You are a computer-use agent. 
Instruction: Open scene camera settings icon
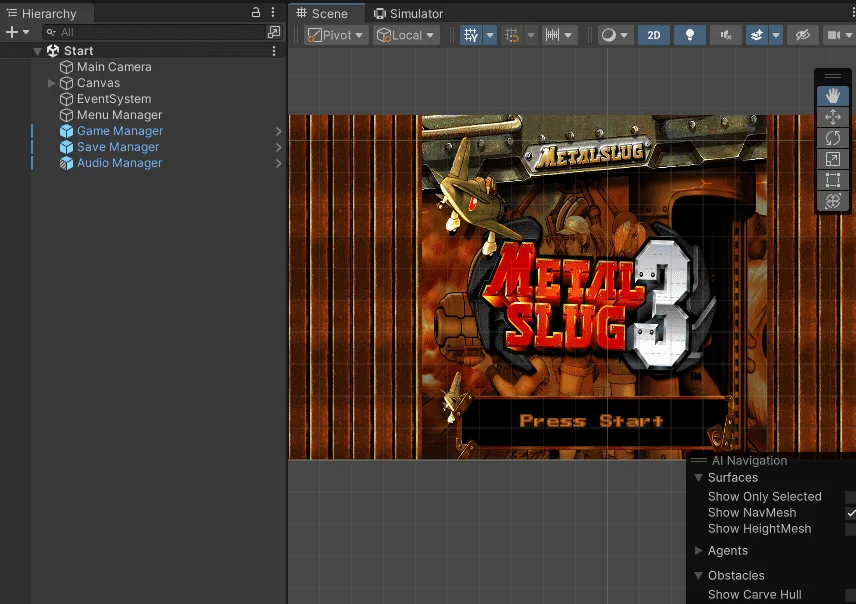834,35
